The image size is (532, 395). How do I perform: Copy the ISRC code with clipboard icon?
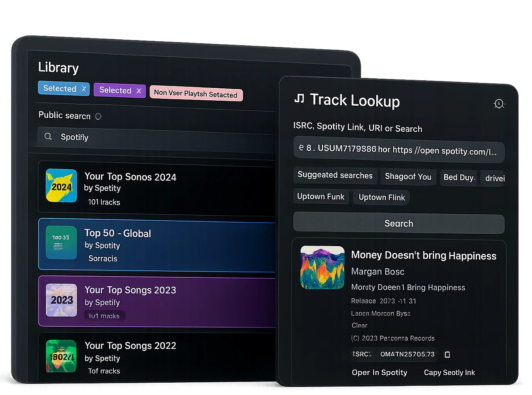click(448, 354)
